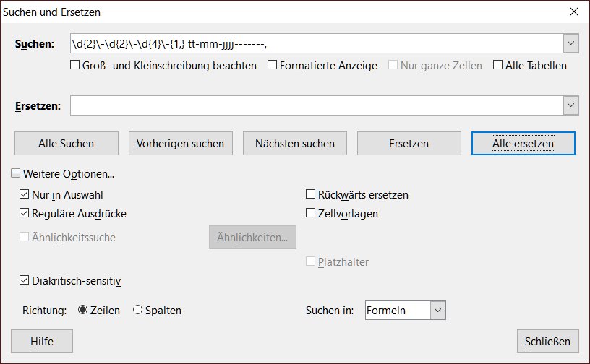The height and width of the screenshot is (364, 590).
Task: Click the Alle ersetzen button
Action: pos(523,143)
